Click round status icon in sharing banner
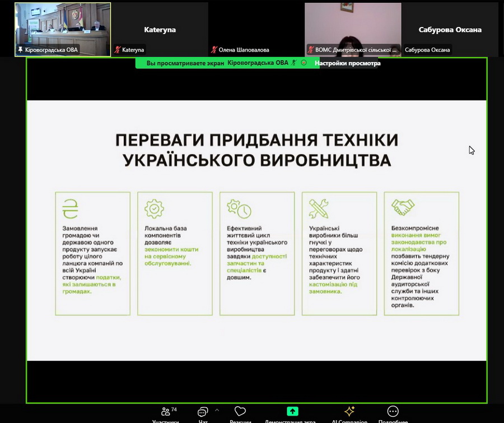504x423 pixels. [x=304, y=63]
